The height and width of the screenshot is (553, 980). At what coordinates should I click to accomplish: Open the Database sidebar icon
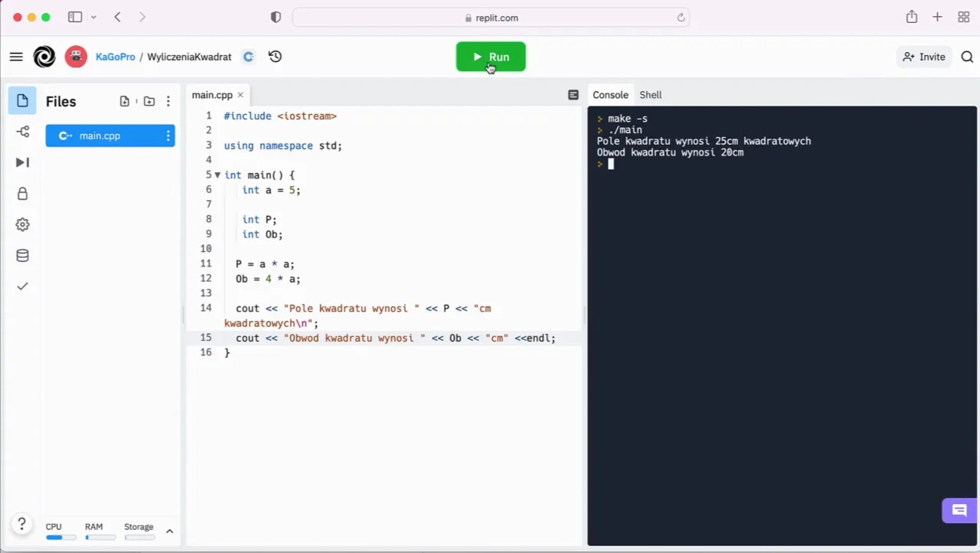click(22, 256)
